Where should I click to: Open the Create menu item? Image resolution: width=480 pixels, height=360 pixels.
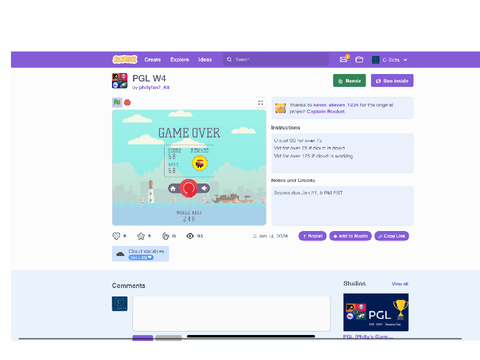[153, 60]
